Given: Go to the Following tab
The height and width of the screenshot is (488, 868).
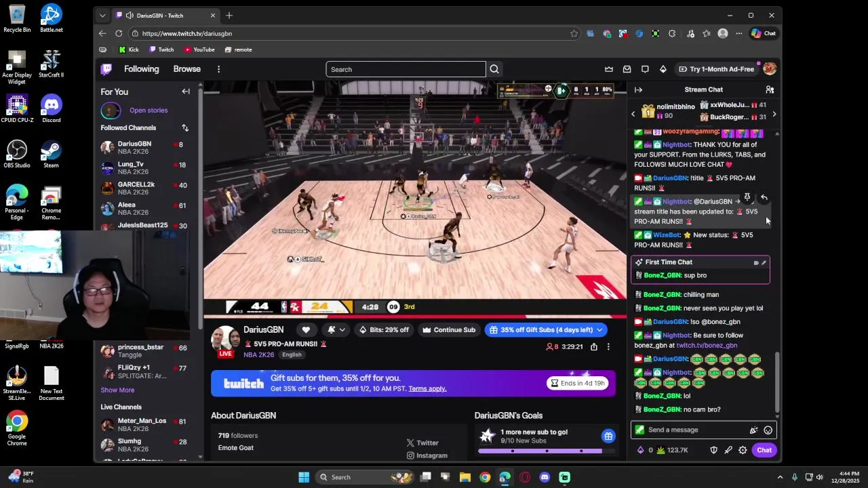Looking at the screenshot, I should point(141,69).
